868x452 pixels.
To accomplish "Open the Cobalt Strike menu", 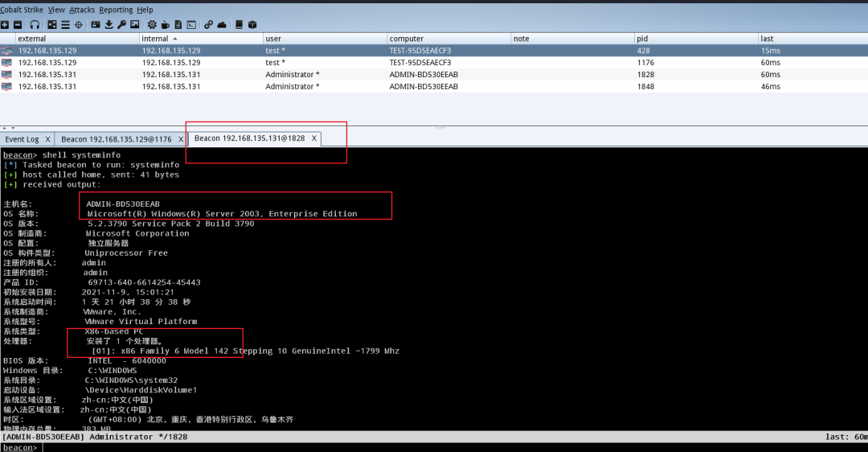I will click(x=22, y=10).
